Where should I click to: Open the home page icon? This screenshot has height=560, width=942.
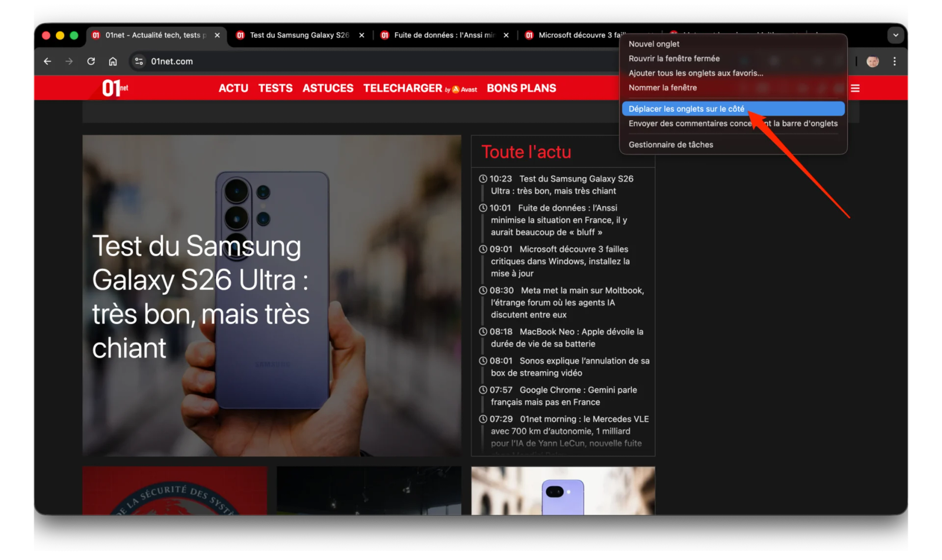pos(113,61)
